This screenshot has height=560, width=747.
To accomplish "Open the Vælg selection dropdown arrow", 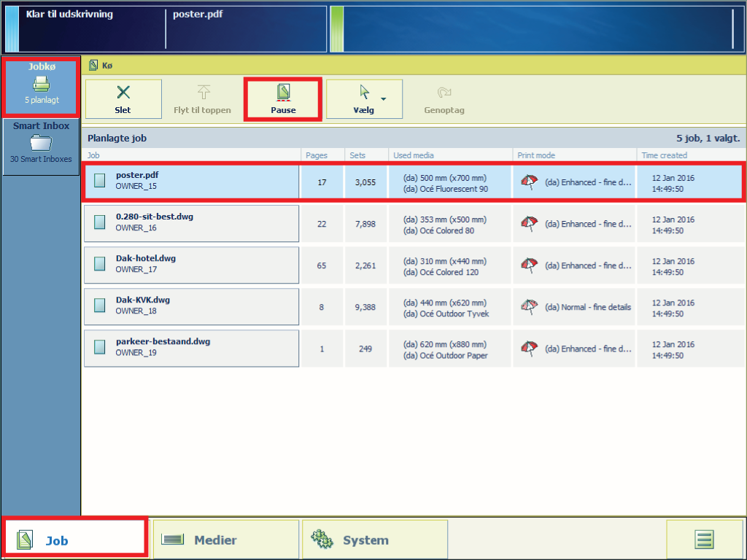I will tap(384, 99).
